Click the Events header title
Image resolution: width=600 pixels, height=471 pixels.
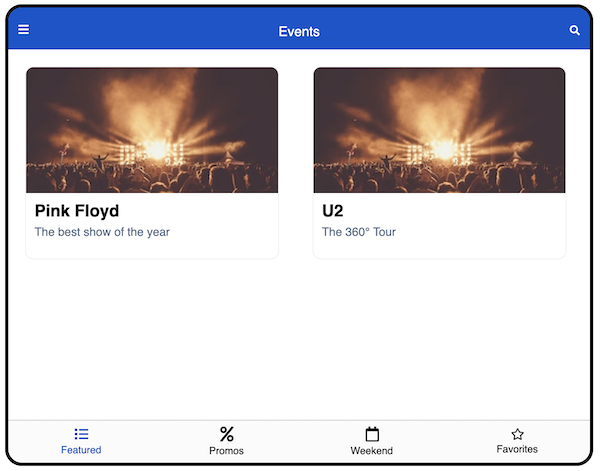pyautogui.click(x=299, y=31)
